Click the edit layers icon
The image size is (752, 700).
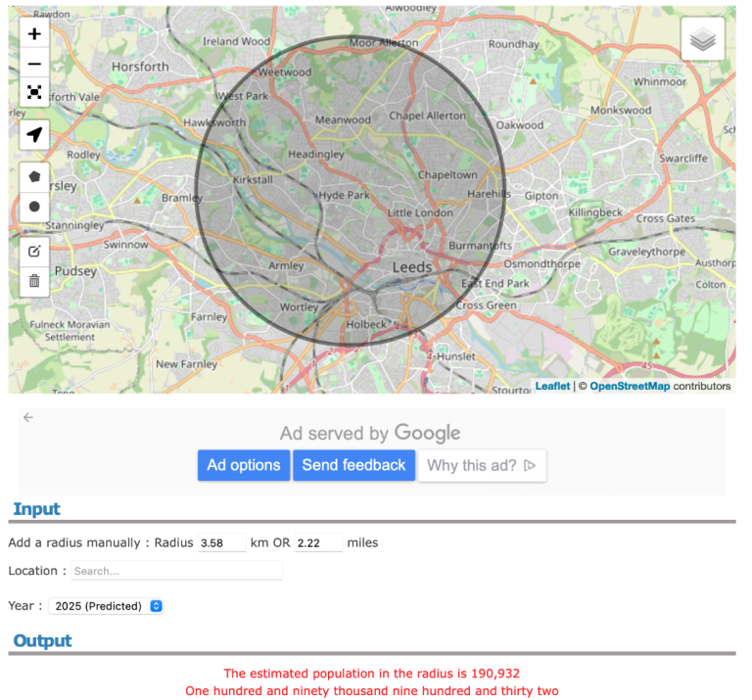(34, 252)
